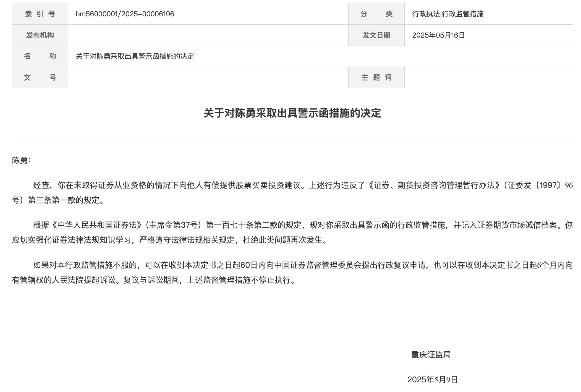Click the signing date 2025年5月9日
581x392 pixels.
coord(432,380)
